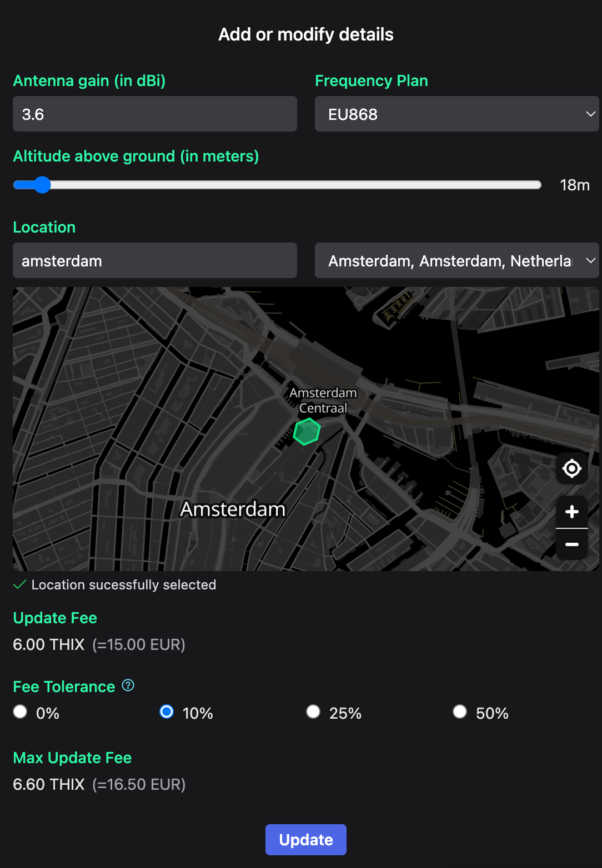Zoom in using the map plus icon

[x=571, y=511]
